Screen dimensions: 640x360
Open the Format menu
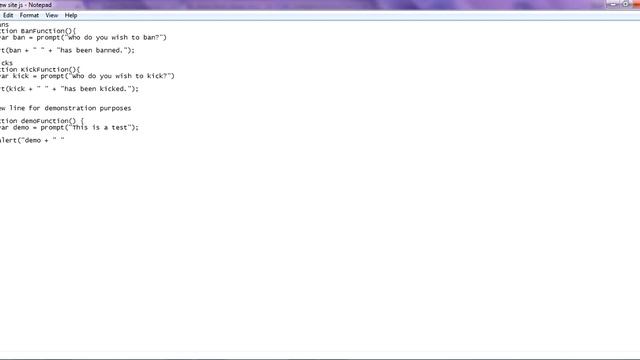click(x=29, y=16)
